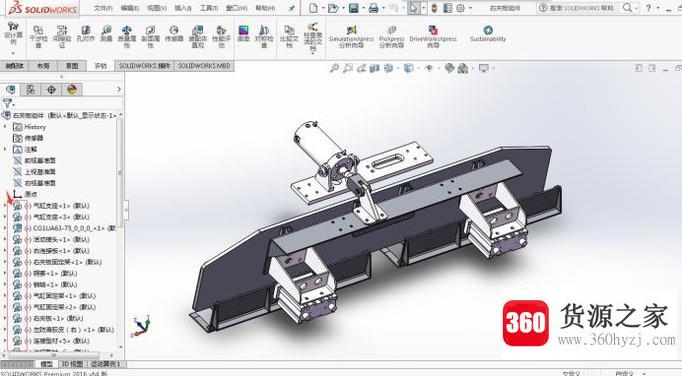Expand the History tree node
The image size is (682, 376).
5,127
